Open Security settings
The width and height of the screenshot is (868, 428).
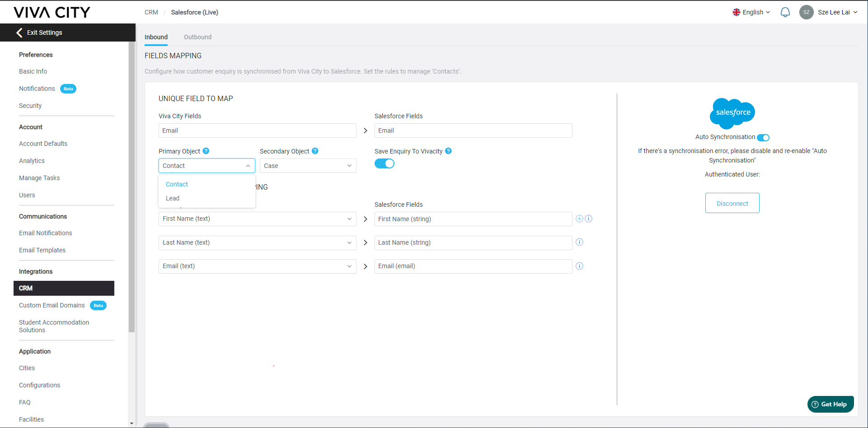point(30,106)
